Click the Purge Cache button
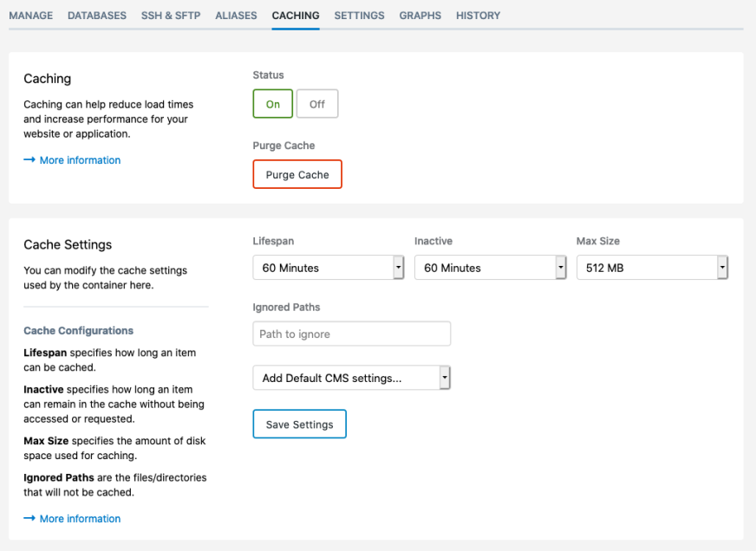 (x=297, y=173)
